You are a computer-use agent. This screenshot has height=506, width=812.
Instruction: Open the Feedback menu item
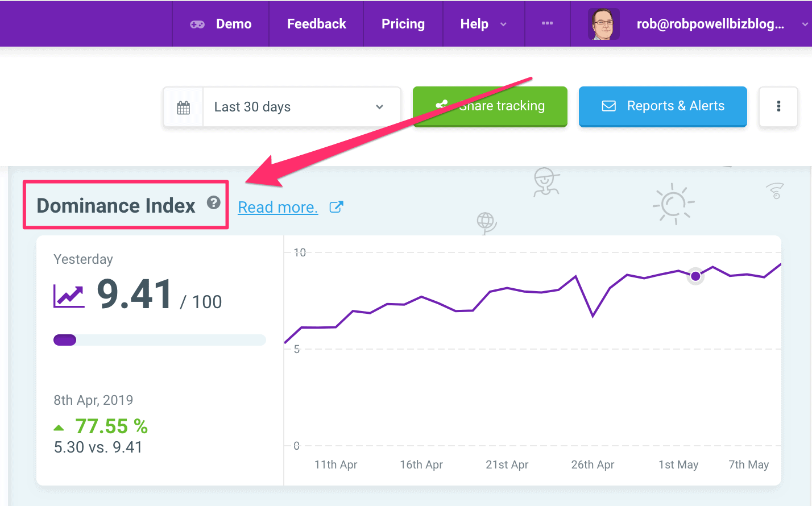(x=316, y=24)
